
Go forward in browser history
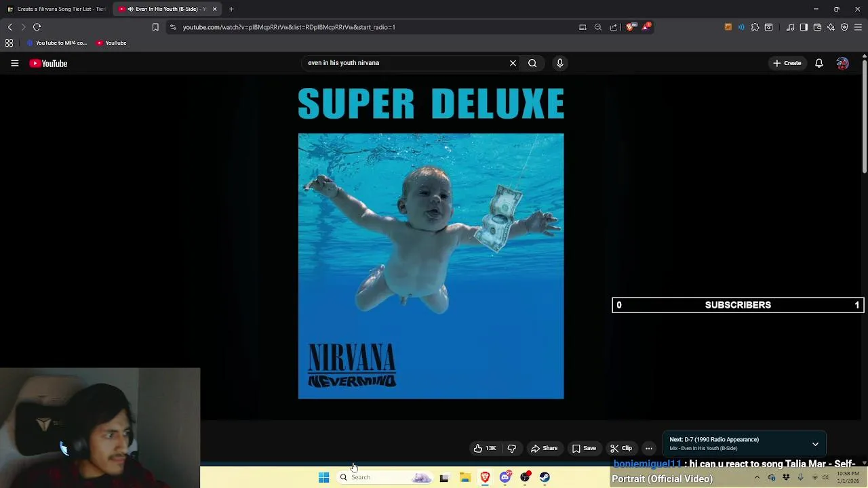click(23, 27)
